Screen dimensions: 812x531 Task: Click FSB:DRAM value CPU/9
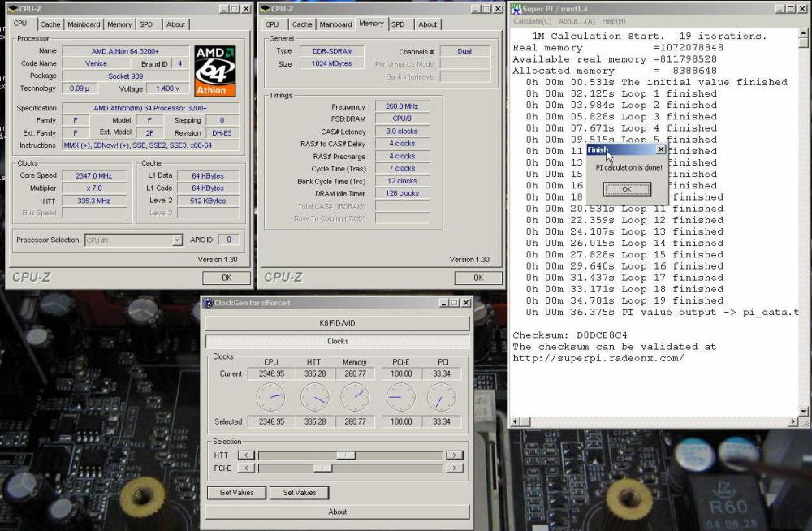click(402, 119)
